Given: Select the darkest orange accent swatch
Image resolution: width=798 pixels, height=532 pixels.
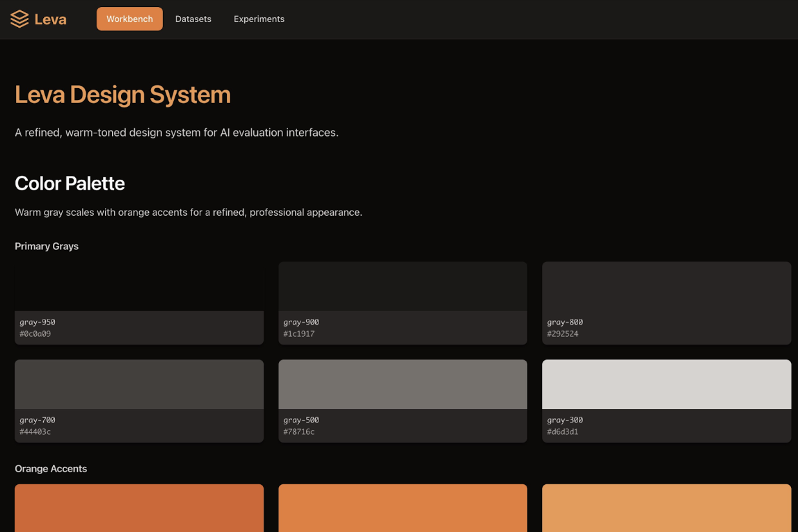Looking at the screenshot, I should click(139, 508).
